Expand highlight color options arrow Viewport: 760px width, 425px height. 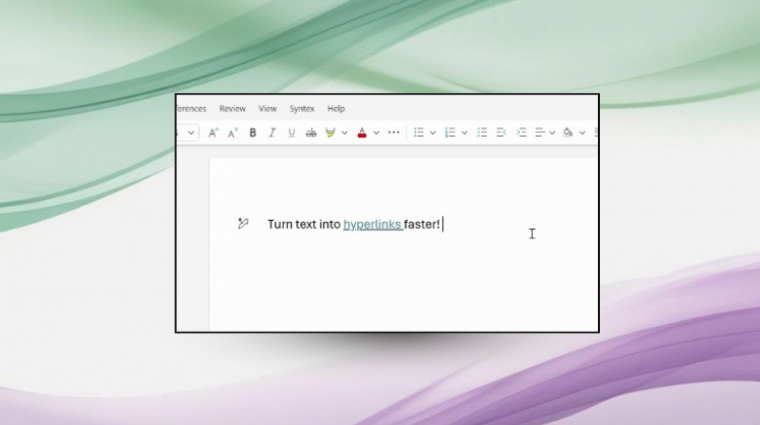click(x=345, y=133)
